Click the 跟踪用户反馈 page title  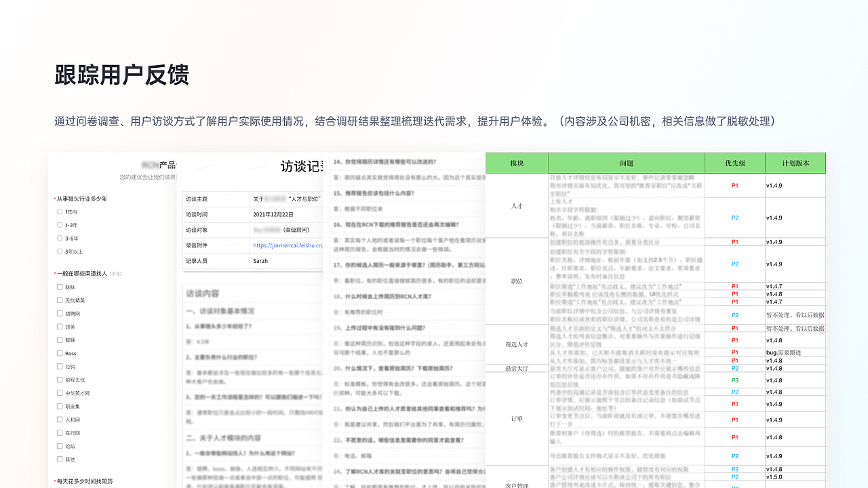tap(121, 75)
